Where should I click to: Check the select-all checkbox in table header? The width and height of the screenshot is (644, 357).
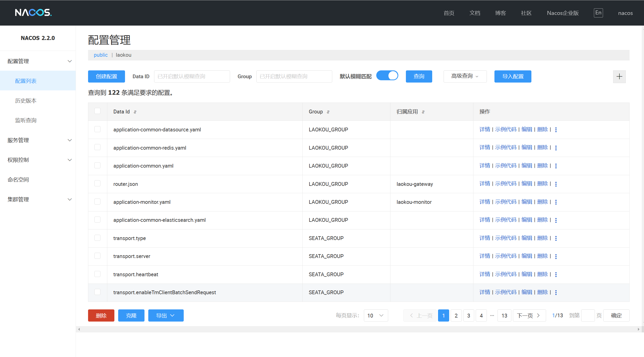(x=97, y=111)
